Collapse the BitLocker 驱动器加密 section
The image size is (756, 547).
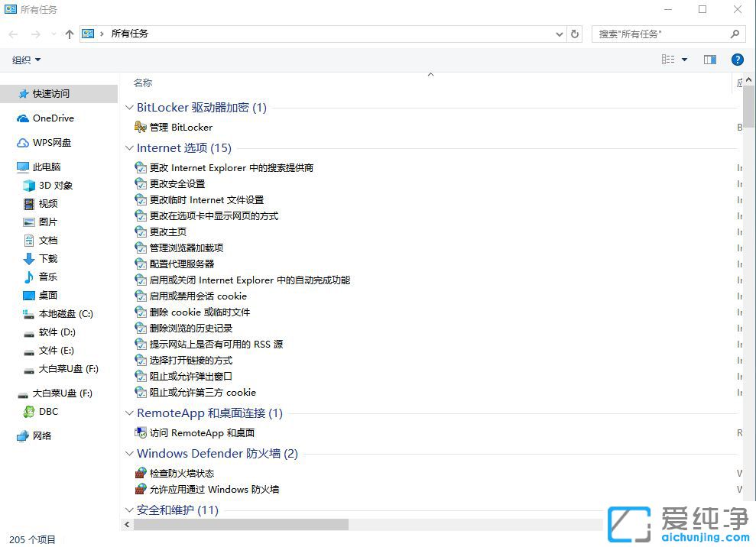pos(128,108)
